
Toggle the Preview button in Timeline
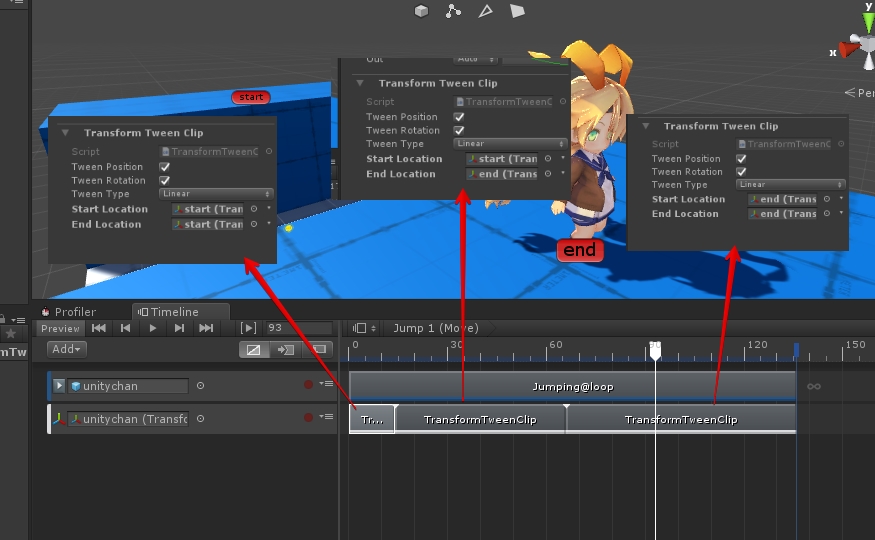(x=60, y=329)
